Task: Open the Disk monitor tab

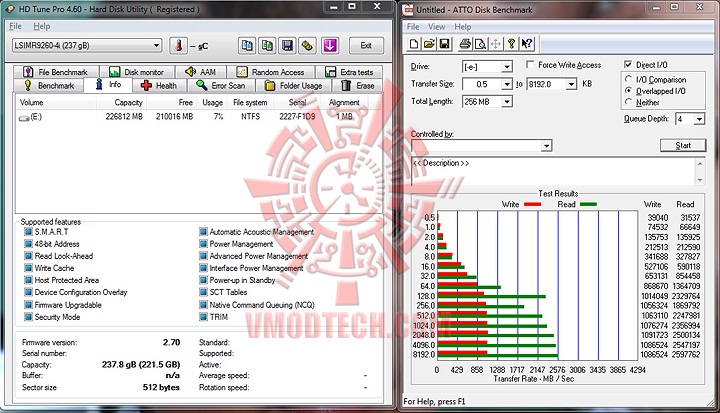Action: (x=137, y=72)
